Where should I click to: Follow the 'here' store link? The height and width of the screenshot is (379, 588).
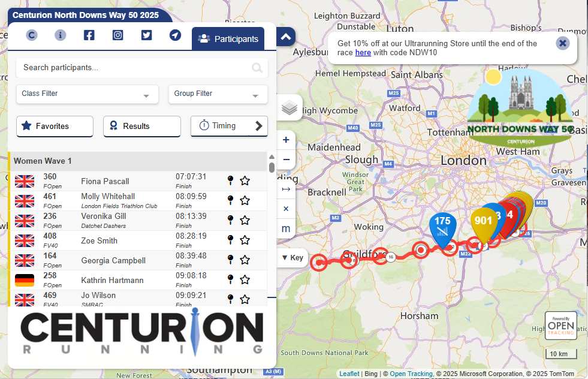pos(363,53)
